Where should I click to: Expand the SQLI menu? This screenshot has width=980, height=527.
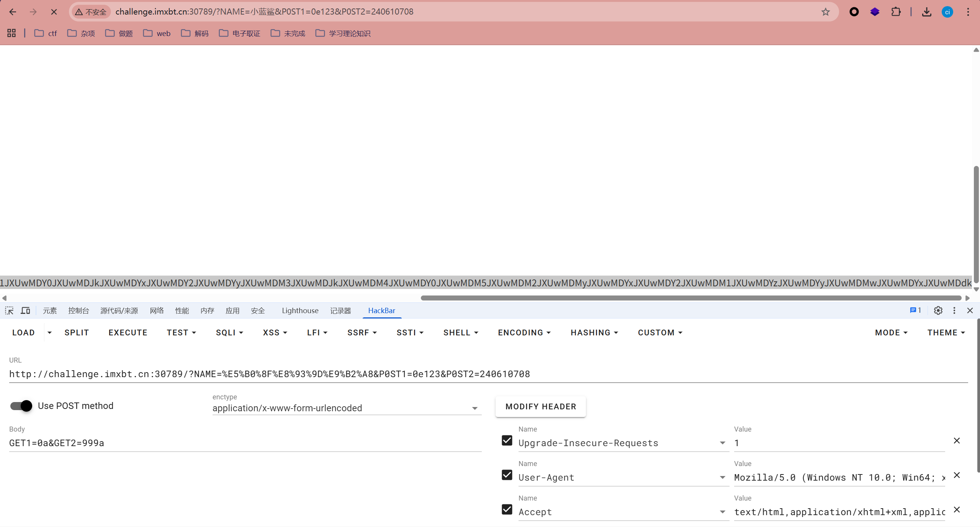(229, 333)
